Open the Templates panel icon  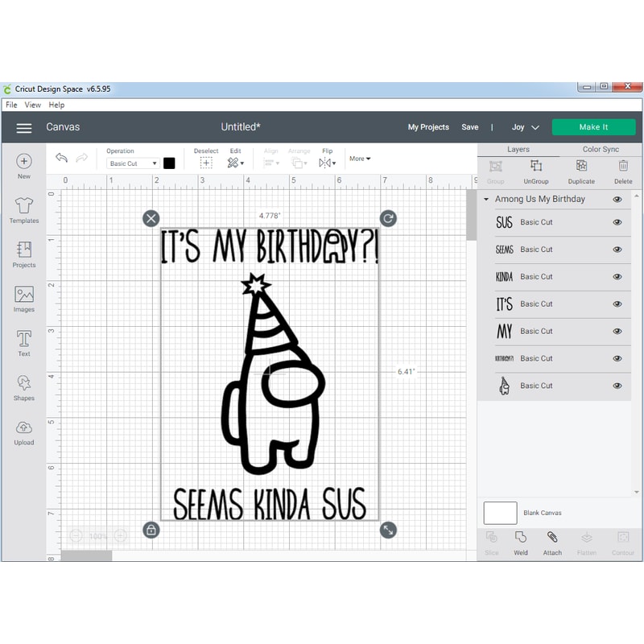pyautogui.click(x=24, y=207)
